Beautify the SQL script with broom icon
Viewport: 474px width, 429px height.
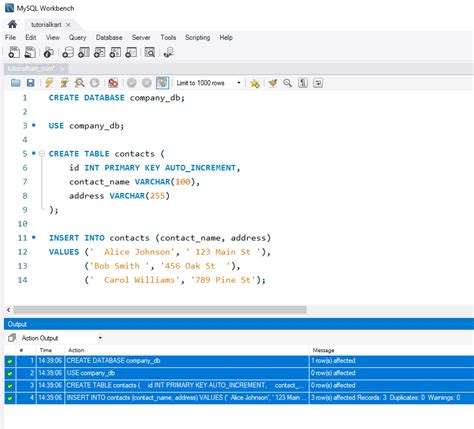(273, 83)
